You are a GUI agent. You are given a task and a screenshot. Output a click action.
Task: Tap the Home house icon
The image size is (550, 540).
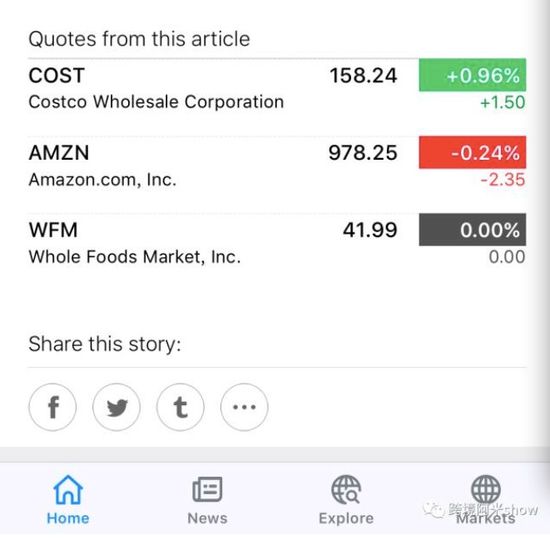pos(68,490)
